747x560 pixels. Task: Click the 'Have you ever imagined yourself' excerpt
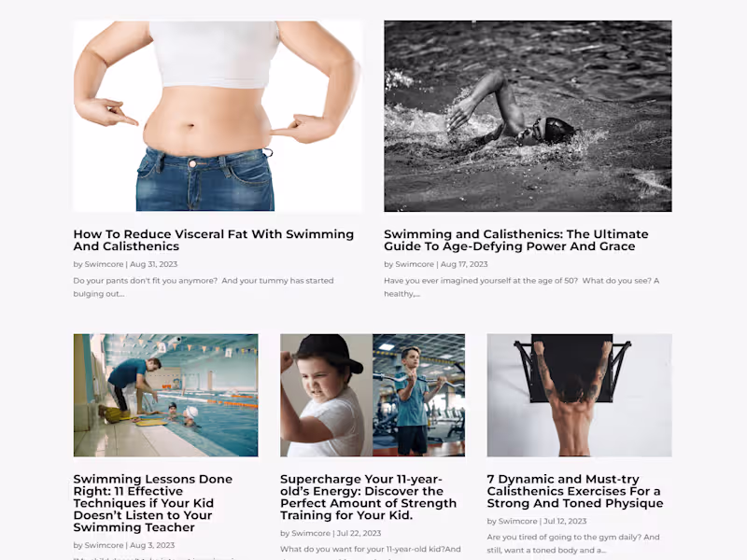pos(522,287)
